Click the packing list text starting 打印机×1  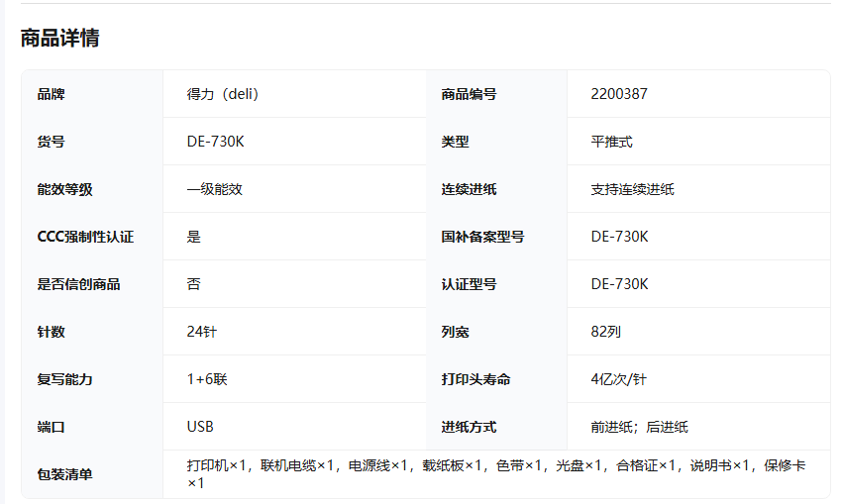(496, 474)
